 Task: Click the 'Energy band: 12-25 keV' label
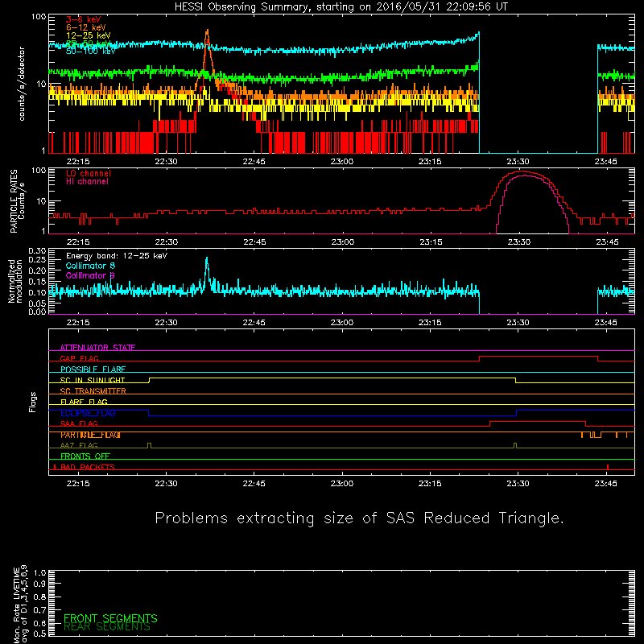pos(117,256)
